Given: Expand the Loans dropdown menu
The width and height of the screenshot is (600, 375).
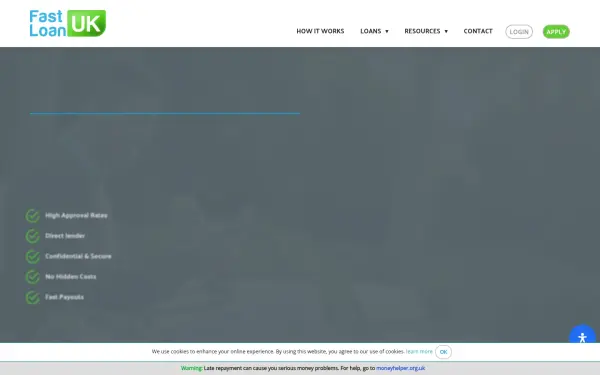Looking at the screenshot, I should pos(374,31).
